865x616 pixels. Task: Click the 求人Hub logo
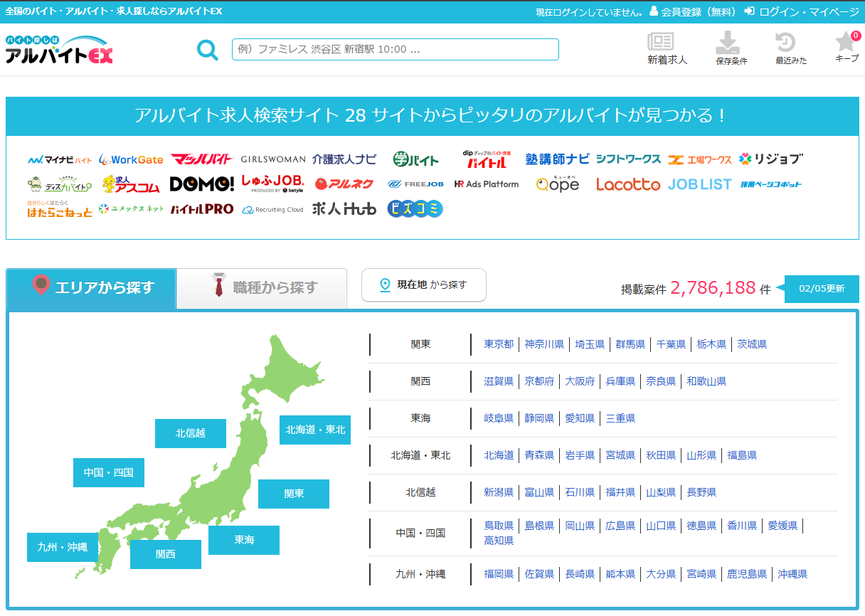[x=344, y=209]
